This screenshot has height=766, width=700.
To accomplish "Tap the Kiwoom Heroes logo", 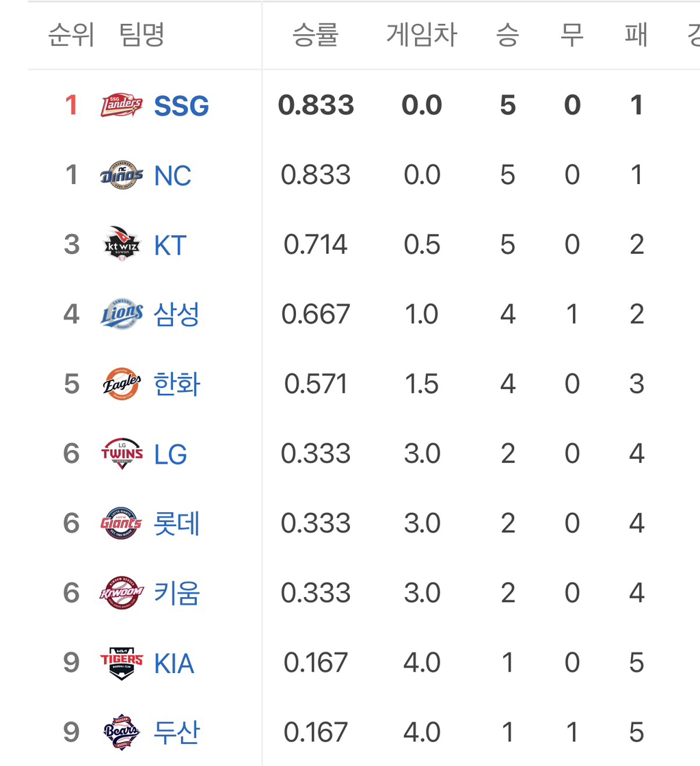I will (122, 593).
